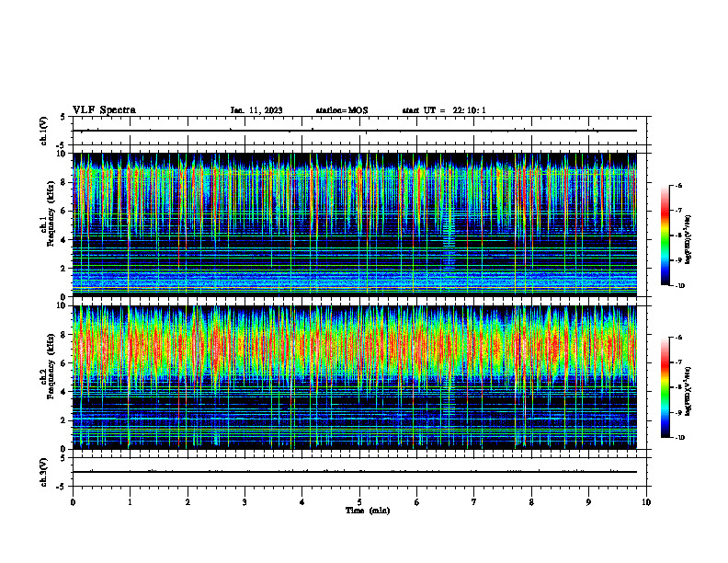The height and width of the screenshot is (563, 728).
Task: Click inside the ch.1 spectrogram panel
Action: point(355,224)
